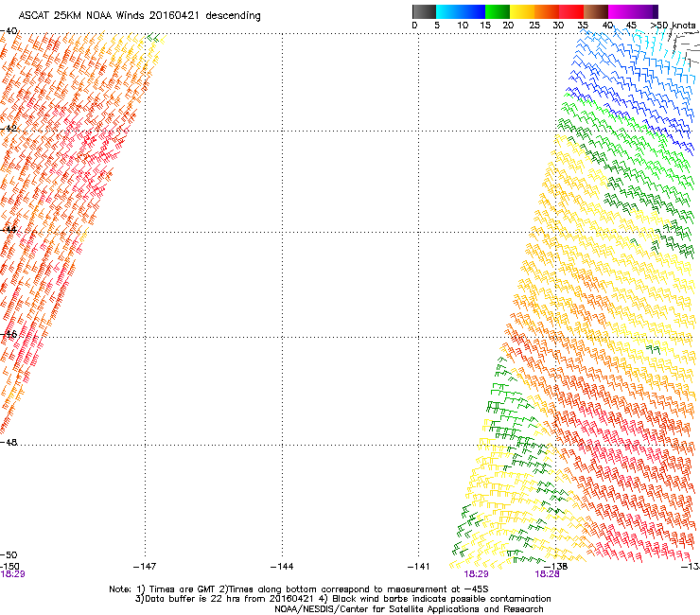Click the chart title 'ASCAT 25KM NOAA Winds 20160421 descending'
The width and height of the screenshot is (700, 615).
139,16
